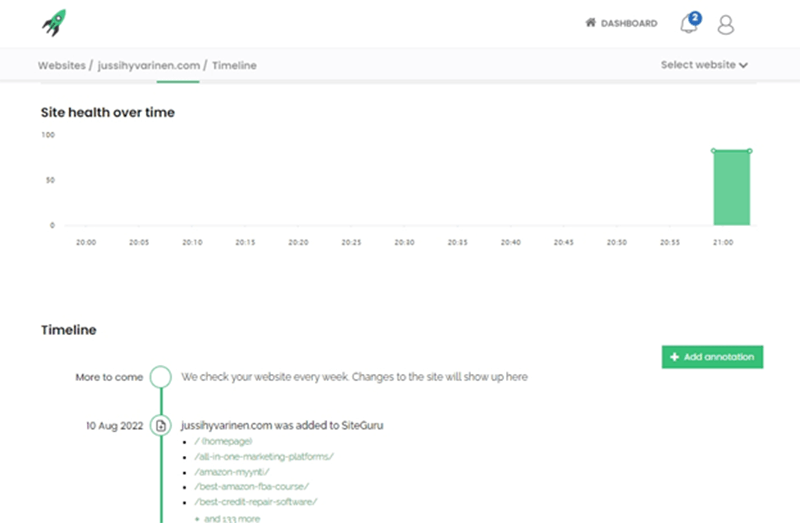
Task: Open jussihyvarinen.com breadcrumb link
Action: (x=149, y=65)
